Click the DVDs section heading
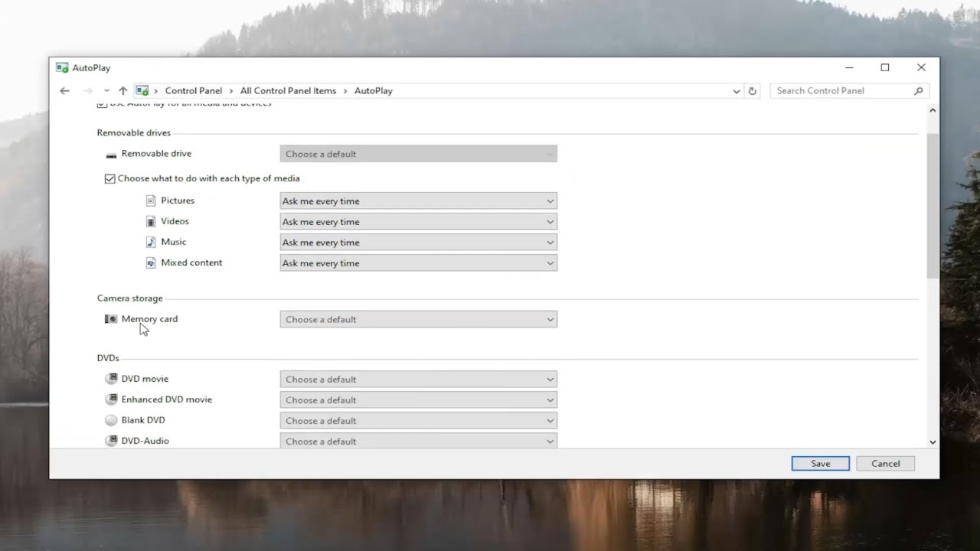The image size is (980, 551). tap(108, 357)
